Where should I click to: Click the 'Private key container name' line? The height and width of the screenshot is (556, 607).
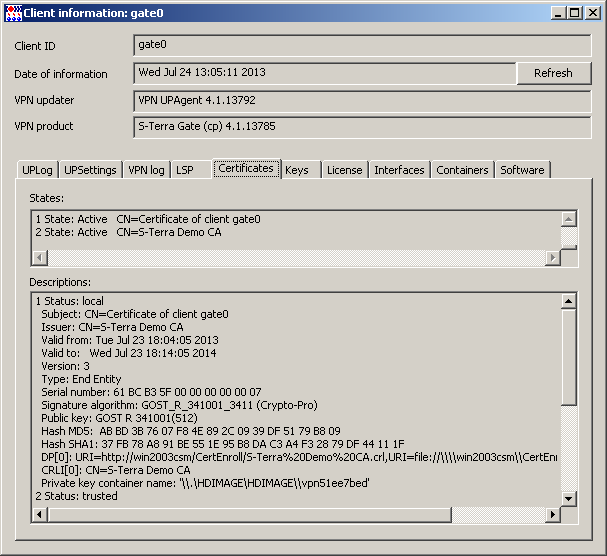(205, 483)
